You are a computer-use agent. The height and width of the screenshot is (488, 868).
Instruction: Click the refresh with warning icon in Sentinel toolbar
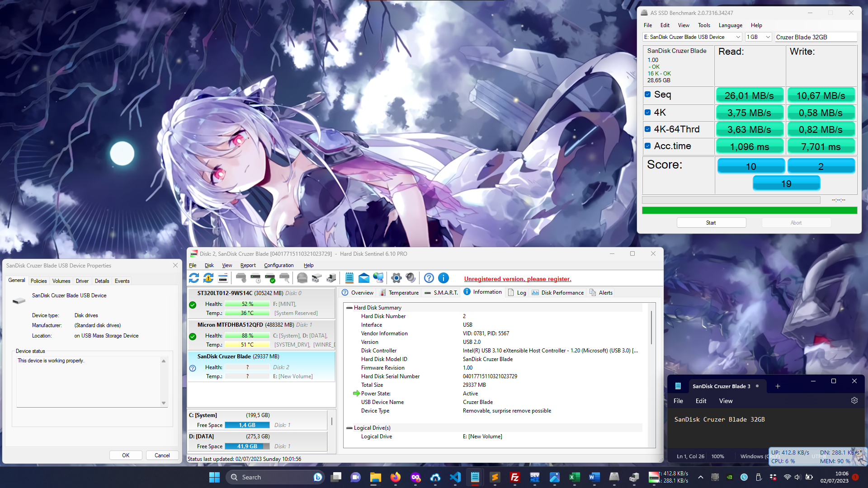point(208,278)
